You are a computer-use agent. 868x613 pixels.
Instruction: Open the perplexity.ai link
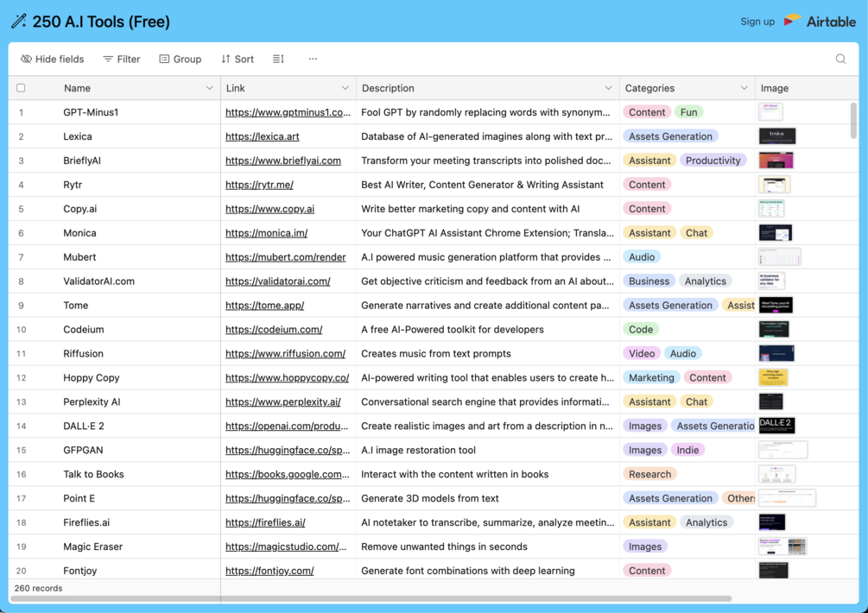tap(283, 401)
